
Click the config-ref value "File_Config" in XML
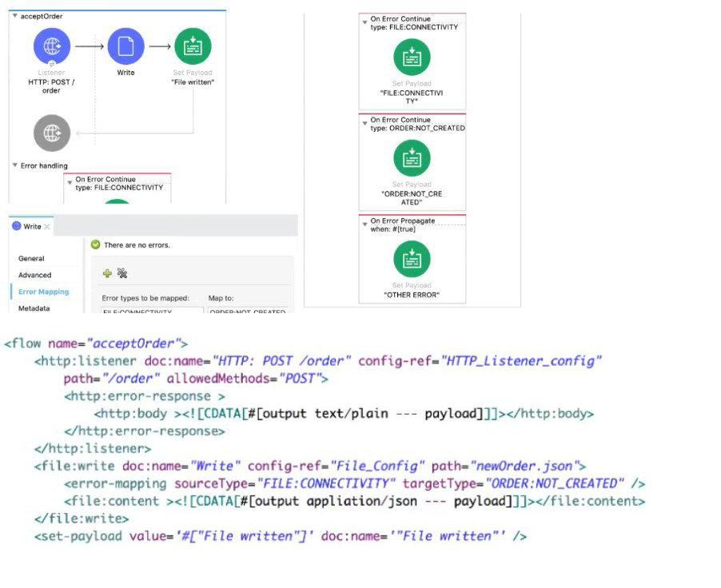tap(377, 467)
